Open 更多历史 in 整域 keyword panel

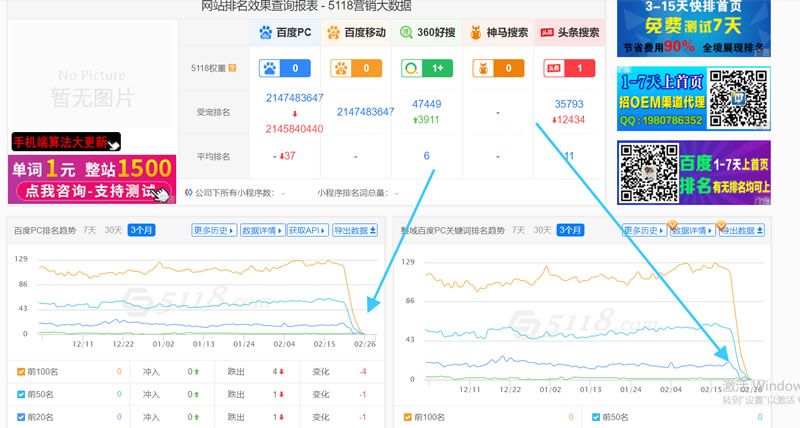click(x=644, y=231)
